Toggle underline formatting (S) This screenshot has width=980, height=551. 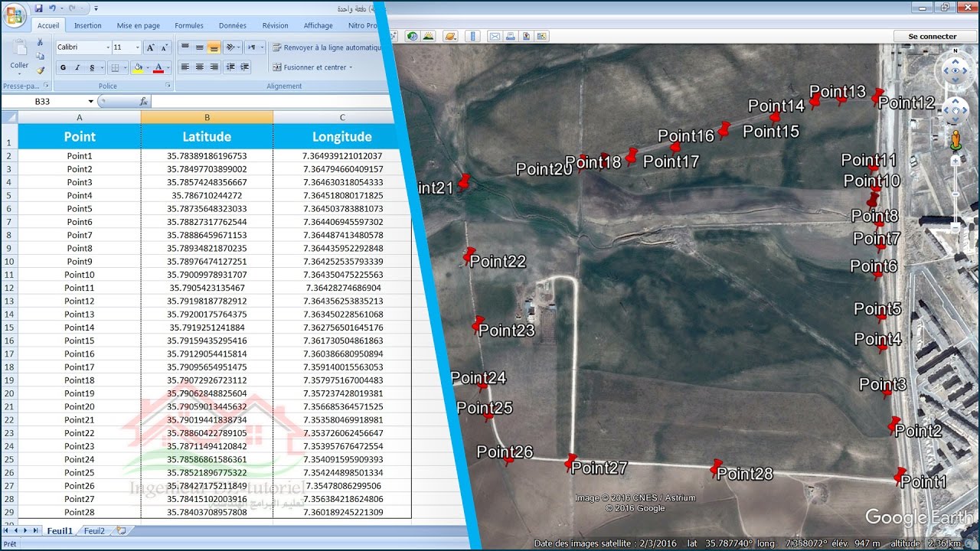click(x=91, y=67)
